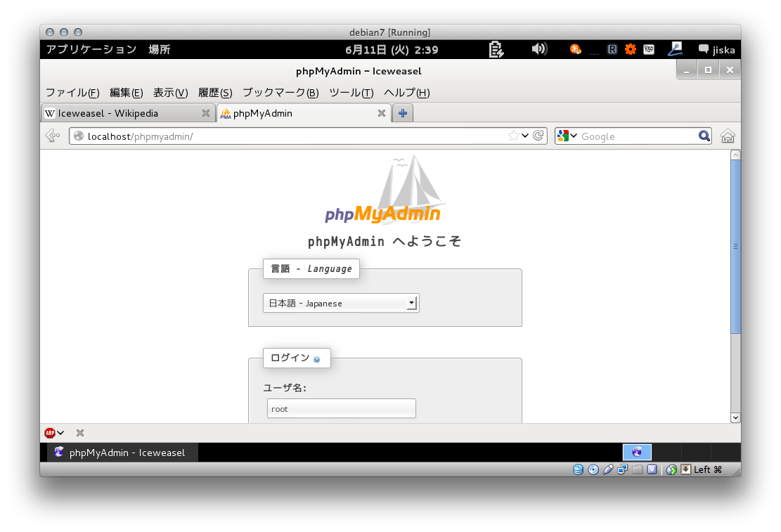
Task: Go to the browser home page
Action: click(x=728, y=136)
